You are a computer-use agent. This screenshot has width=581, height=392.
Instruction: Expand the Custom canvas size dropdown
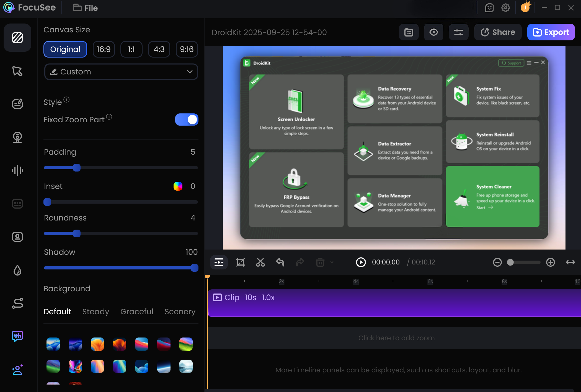tap(121, 72)
